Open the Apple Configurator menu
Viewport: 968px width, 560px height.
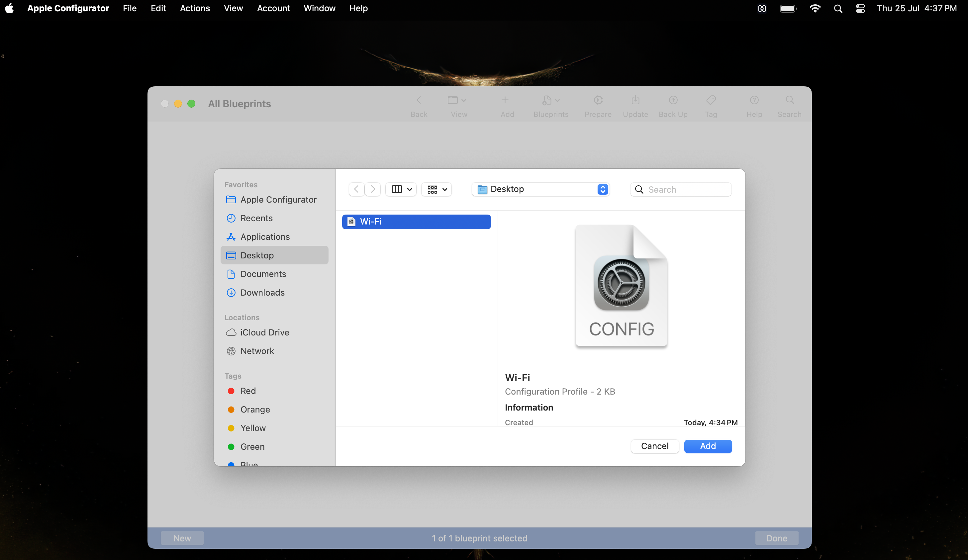(68, 8)
